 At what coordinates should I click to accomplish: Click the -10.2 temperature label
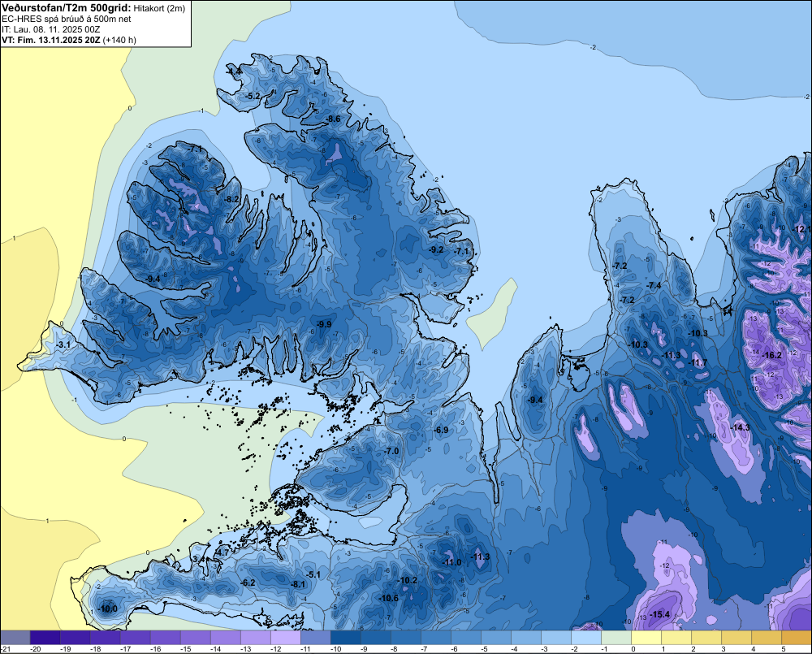(407, 580)
